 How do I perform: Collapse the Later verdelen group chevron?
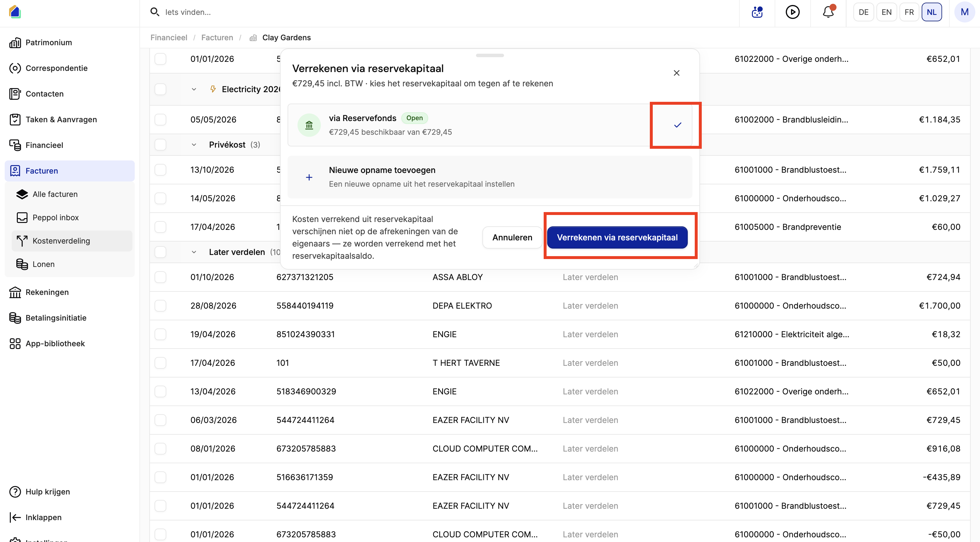point(194,252)
